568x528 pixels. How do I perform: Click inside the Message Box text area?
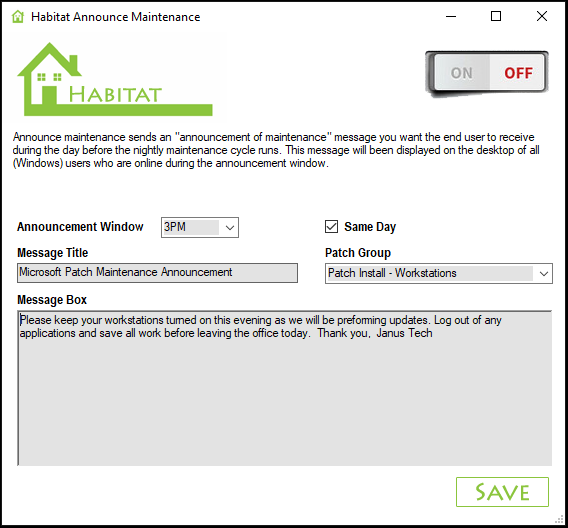click(285, 388)
